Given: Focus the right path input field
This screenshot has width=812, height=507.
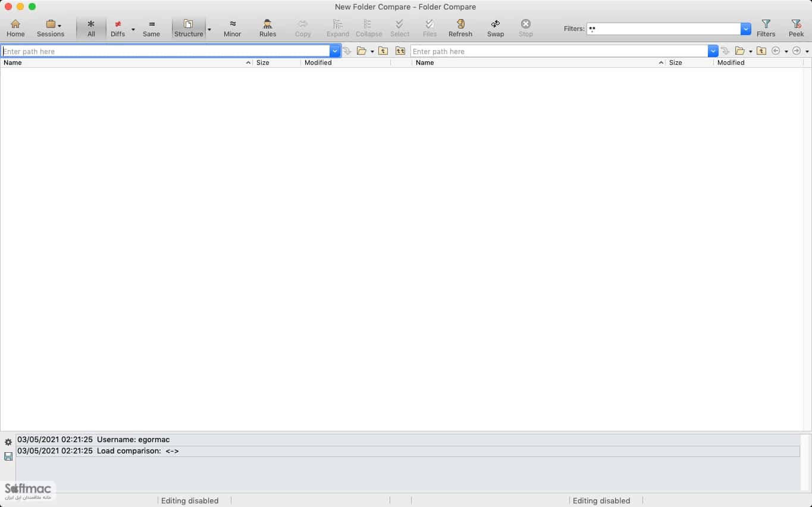Looking at the screenshot, I should pyautogui.click(x=559, y=51).
